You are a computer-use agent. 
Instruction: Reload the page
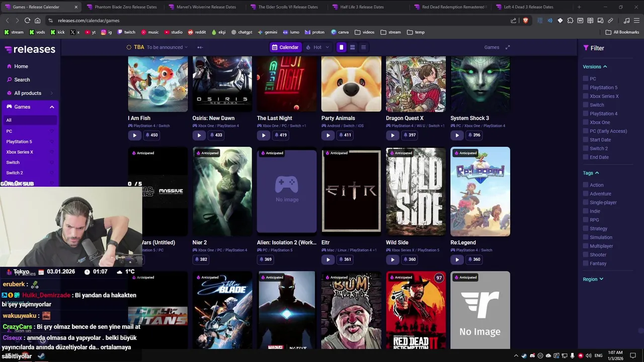[27, 21]
